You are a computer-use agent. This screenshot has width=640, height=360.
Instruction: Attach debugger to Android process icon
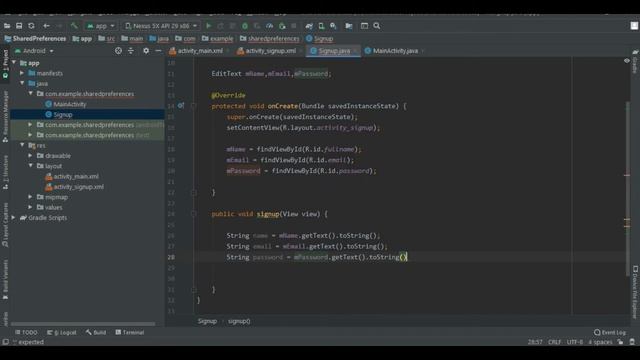pos(282,26)
